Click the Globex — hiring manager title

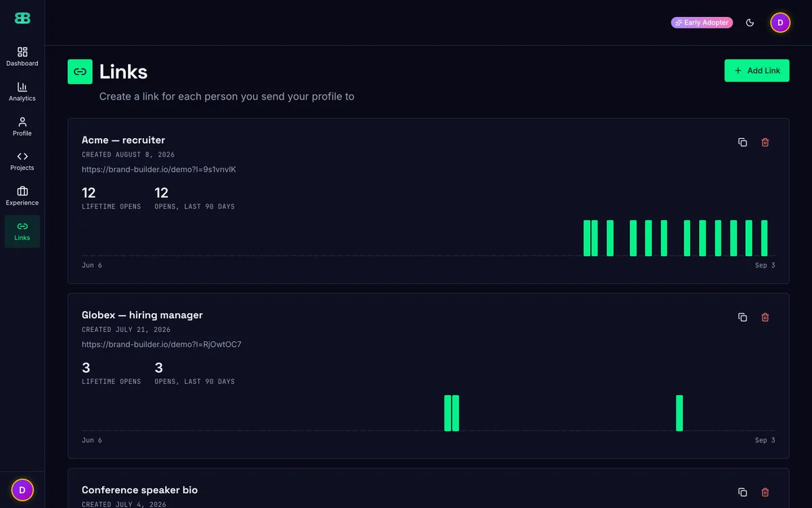(142, 315)
